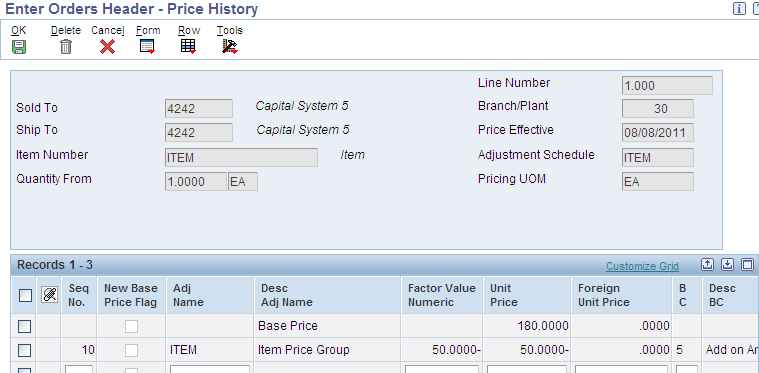
Task: Click the Line Number field 1.000
Action: tap(667, 86)
